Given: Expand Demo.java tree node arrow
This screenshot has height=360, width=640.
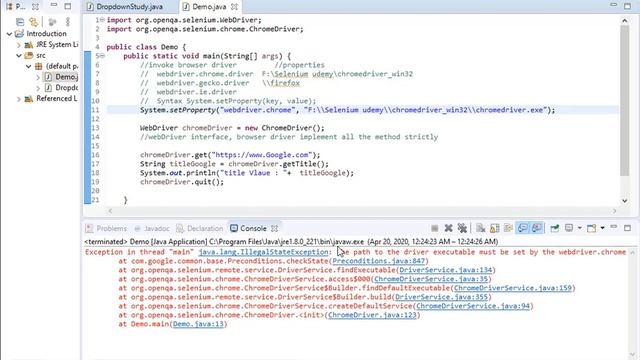Looking at the screenshot, I should pyautogui.click(x=38, y=77).
